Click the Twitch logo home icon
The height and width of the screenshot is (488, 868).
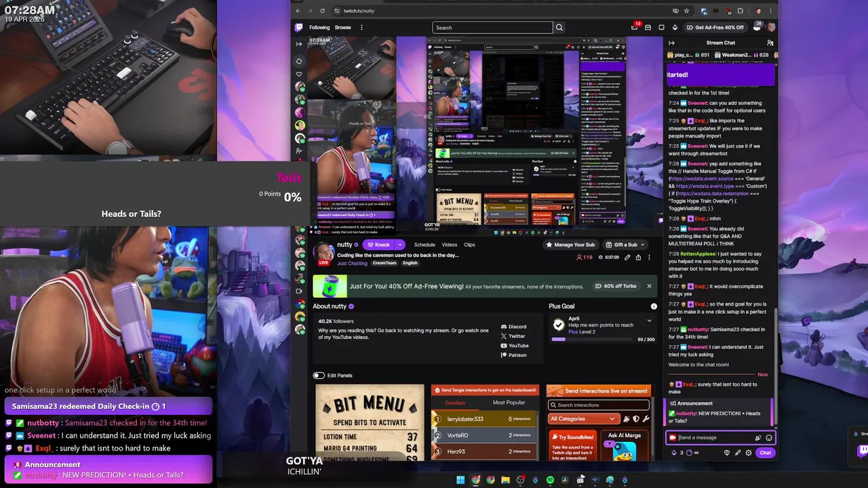[298, 28]
